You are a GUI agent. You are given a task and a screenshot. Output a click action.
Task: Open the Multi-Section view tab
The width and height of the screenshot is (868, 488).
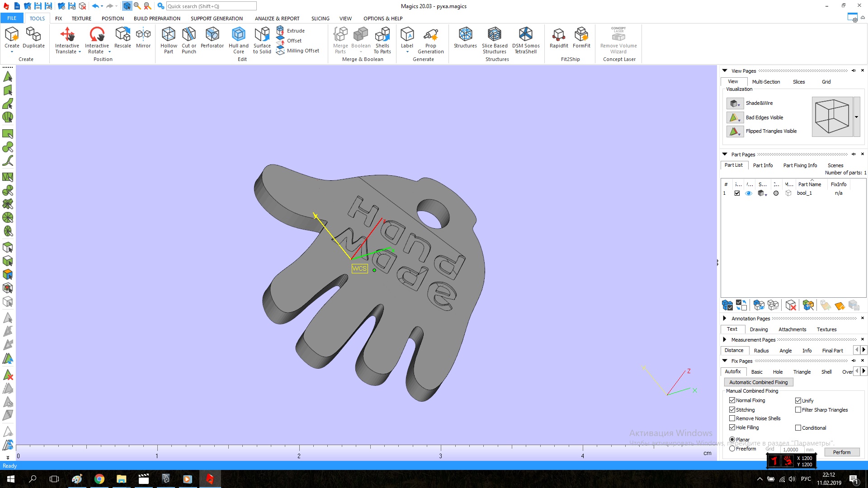click(x=766, y=82)
